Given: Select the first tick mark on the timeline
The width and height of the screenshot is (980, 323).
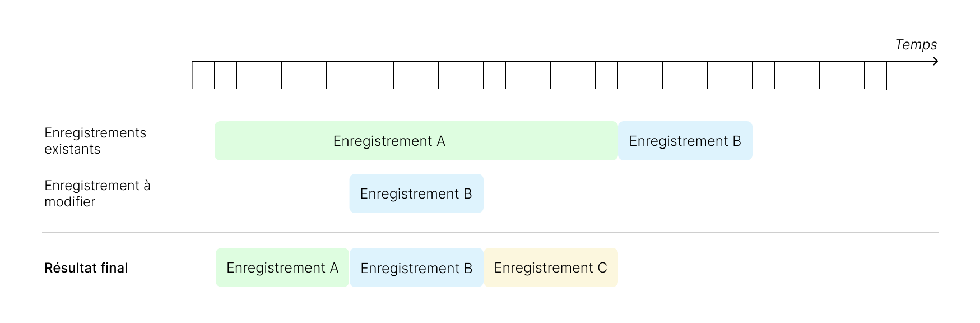Looking at the screenshot, I should coord(192,75).
